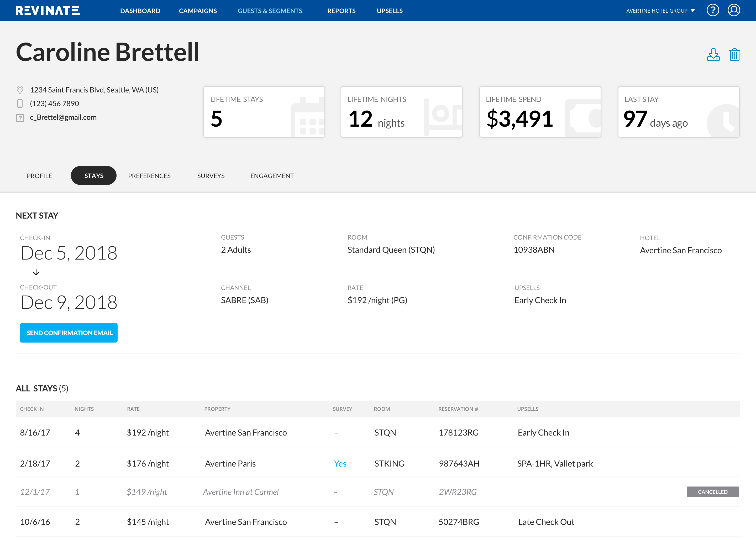Screen dimensions: 756x538
Task: Click the phone icon beside the number
Action: [x=20, y=104]
